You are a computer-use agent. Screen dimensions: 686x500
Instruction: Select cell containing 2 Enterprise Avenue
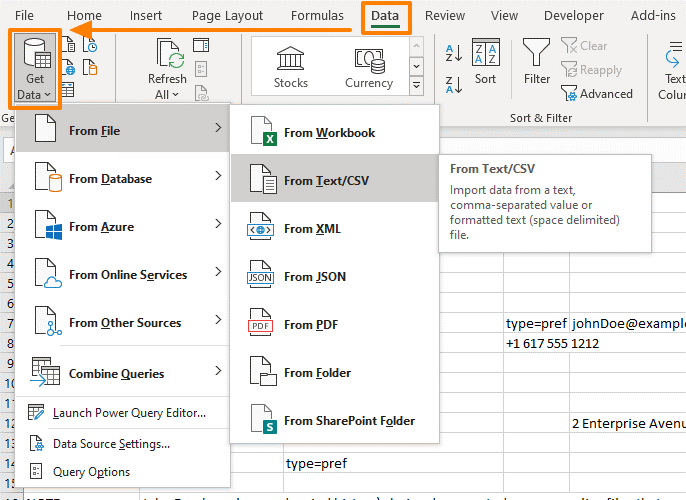628,423
